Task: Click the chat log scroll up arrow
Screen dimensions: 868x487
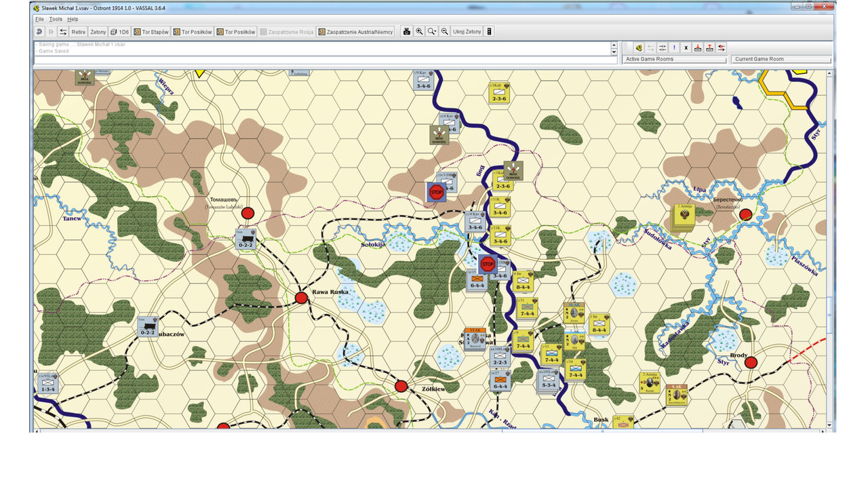Action: (614, 44)
